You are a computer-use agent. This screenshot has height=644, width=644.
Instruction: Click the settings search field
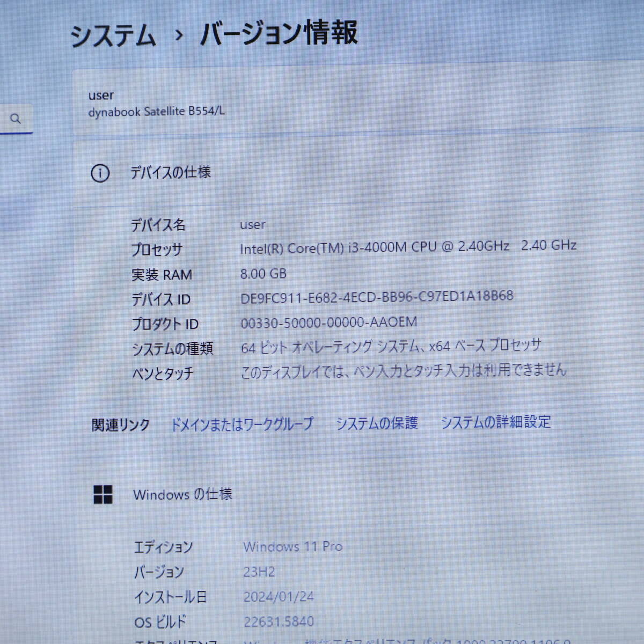[16, 119]
